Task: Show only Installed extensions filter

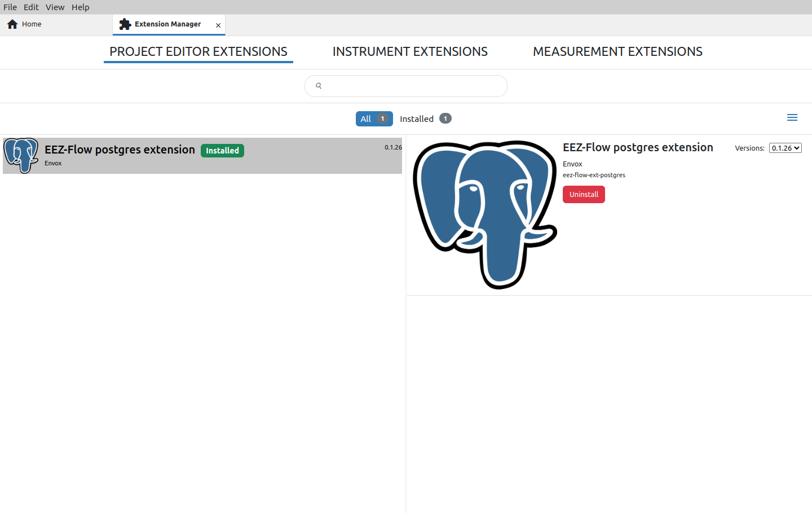Action: coord(425,119)
